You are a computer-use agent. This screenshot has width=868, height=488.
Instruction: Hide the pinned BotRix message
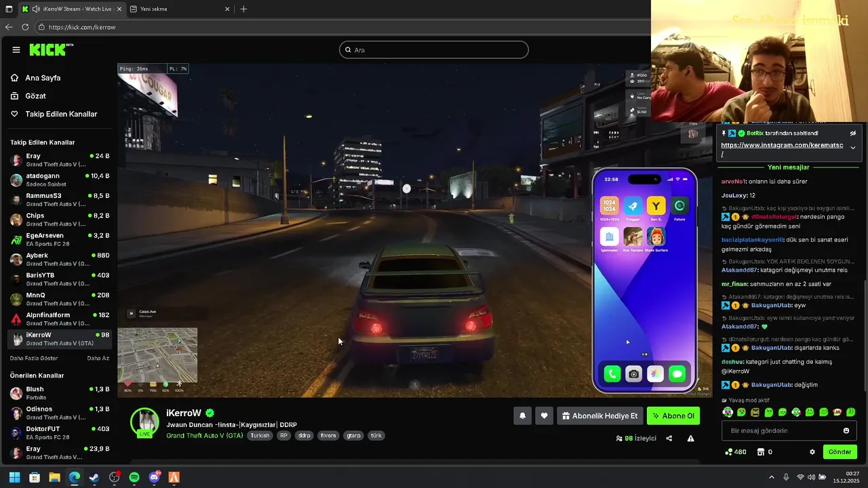click(x=853, y=134)
